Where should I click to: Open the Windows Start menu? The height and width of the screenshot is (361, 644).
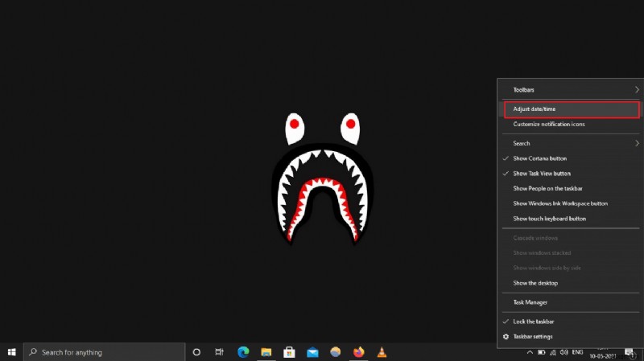pos(11,352)
